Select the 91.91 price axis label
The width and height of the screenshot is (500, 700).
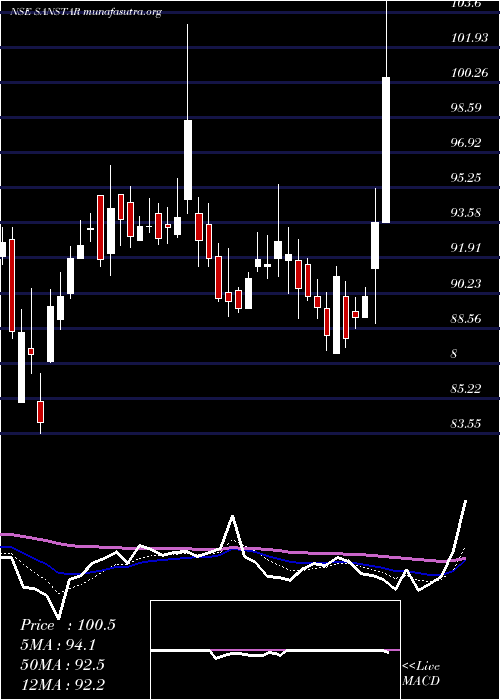466,248
